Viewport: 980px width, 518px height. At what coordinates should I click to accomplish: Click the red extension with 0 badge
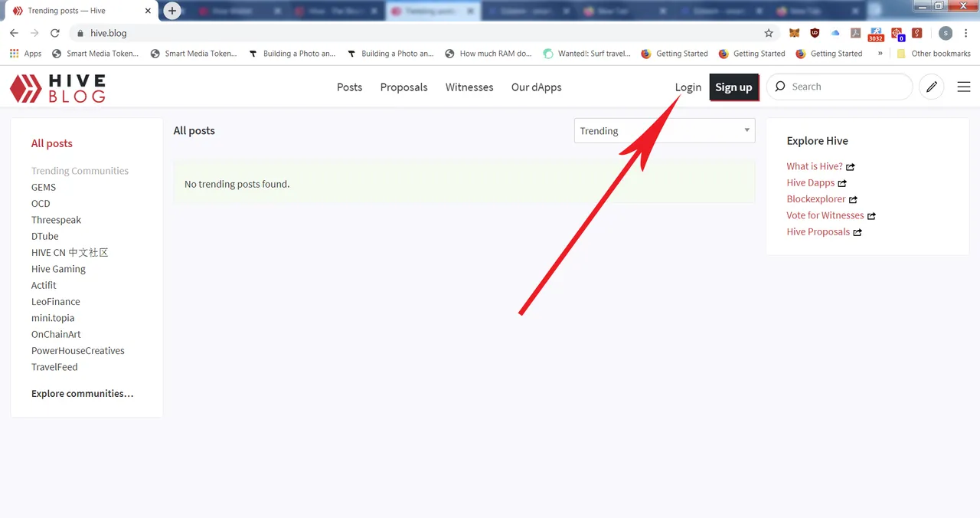pos(898,34)
